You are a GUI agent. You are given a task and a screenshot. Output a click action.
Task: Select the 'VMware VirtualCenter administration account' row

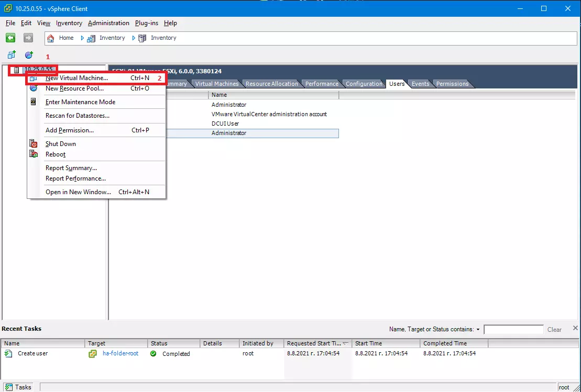pyautogui.click(x=269, y=114)
